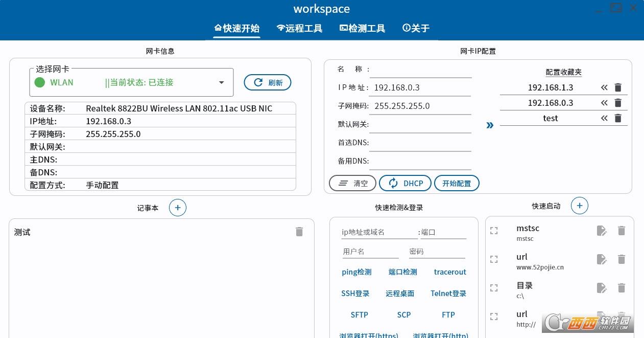Open the 检测工具 tab

363,28
